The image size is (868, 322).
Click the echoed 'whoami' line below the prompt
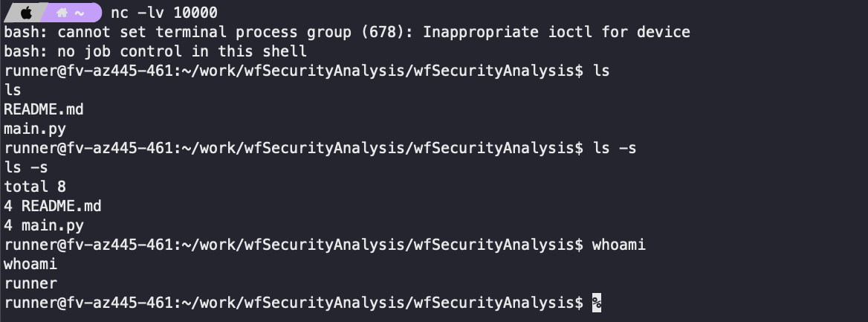(30, 264)
